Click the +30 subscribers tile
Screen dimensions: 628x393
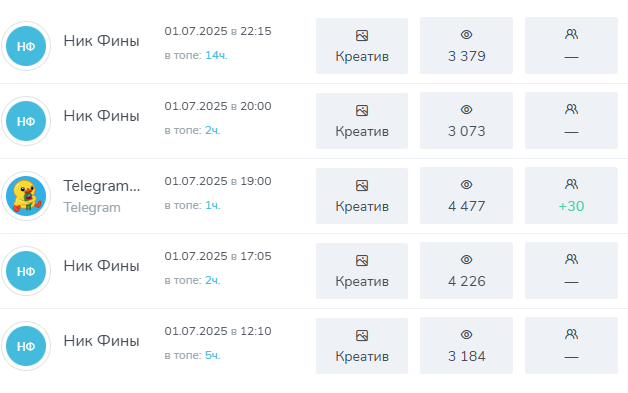(571, 195)
